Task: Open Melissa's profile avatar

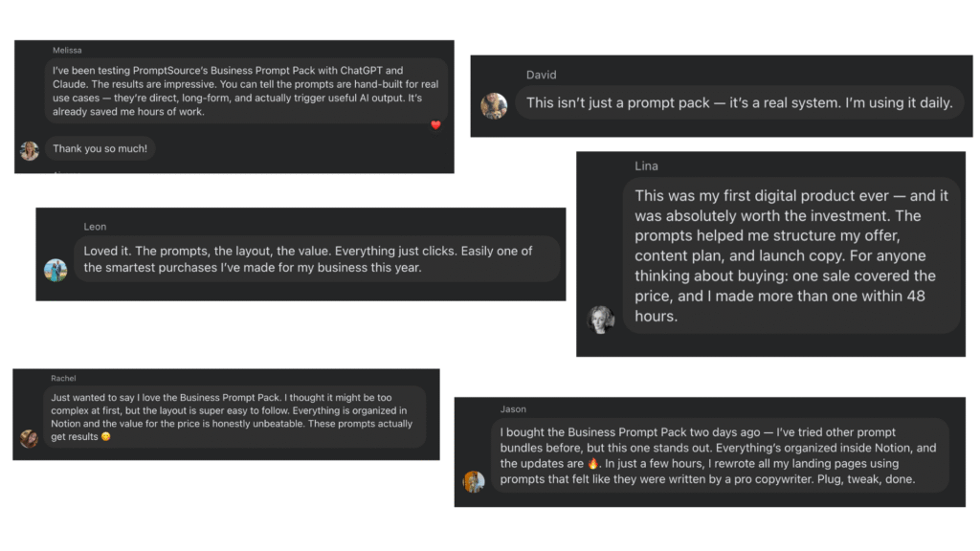Action: 30,150
